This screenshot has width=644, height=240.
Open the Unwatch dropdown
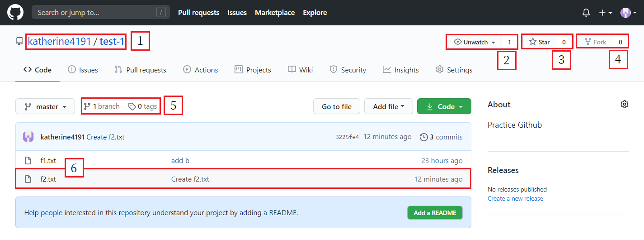pyautogui.click(x=475, y=42)
